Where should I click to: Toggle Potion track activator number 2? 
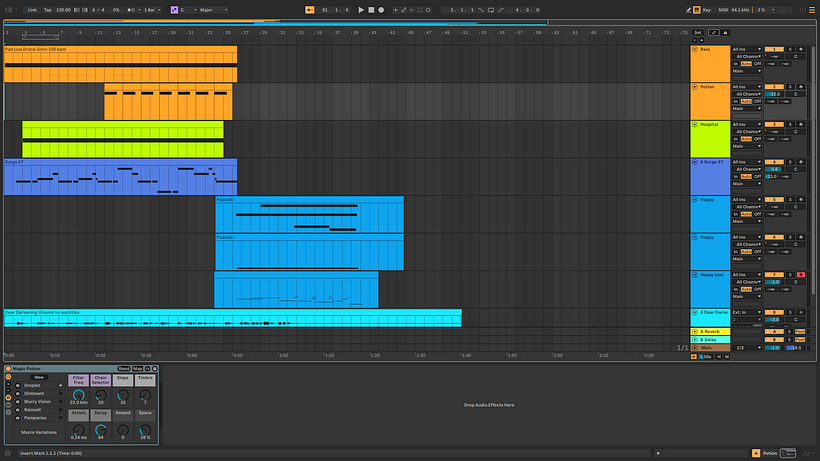[x=774, y=87]
